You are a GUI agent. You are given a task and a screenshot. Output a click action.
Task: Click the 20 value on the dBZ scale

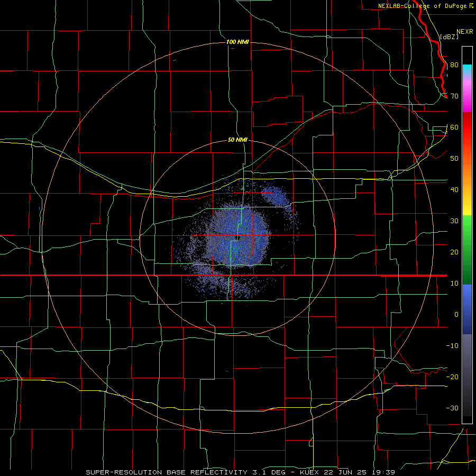pyautogui.click(x=454, y=252)
